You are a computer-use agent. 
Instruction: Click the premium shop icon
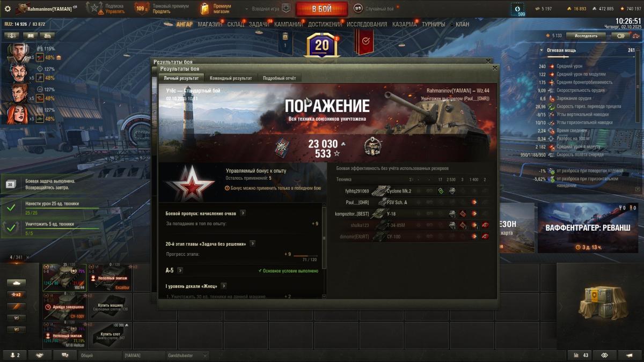click(x=204, y=9)
